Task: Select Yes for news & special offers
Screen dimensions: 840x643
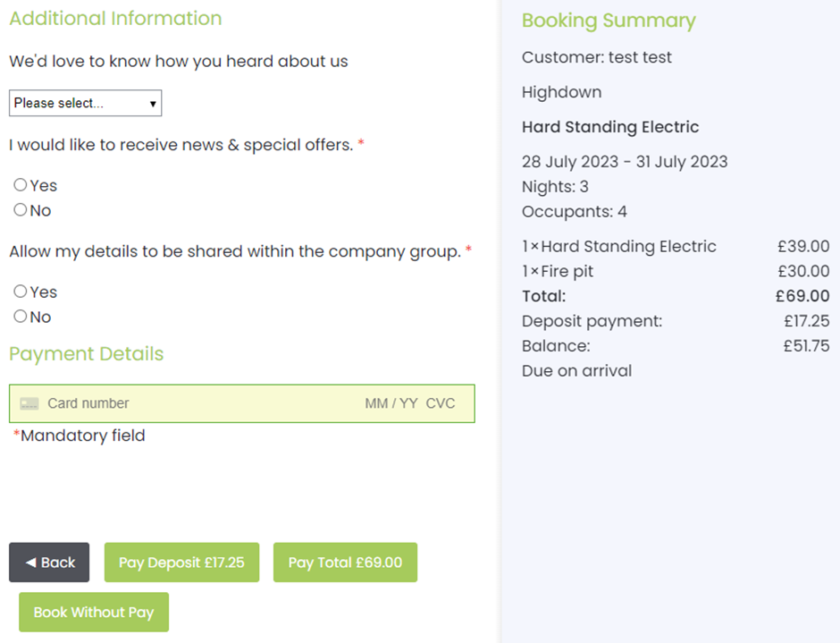Action: 21,185
